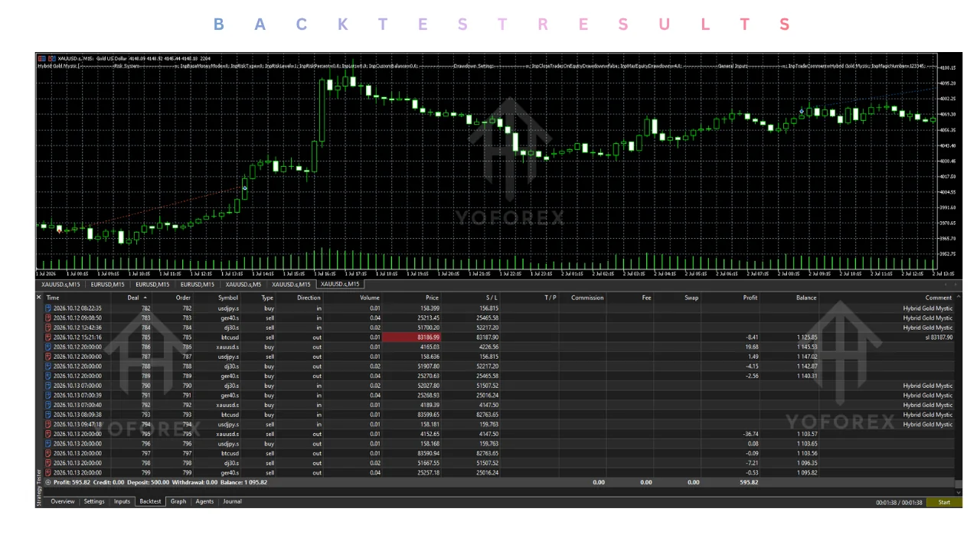Click the profit value -36.74

point(750,434)
